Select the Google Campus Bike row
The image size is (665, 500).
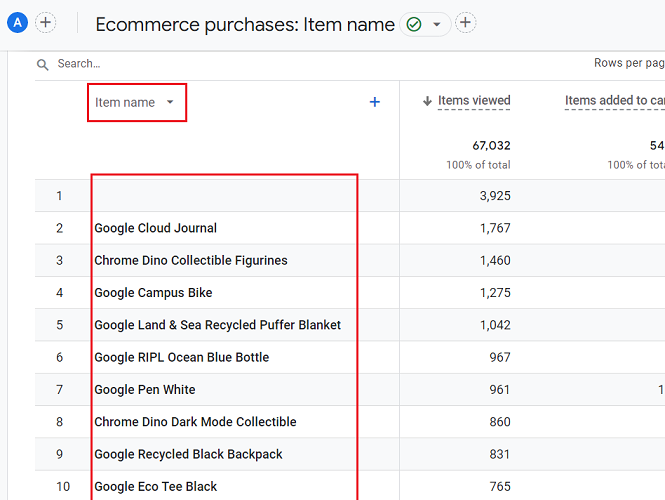pyautogui.click(x=153, y=293)
